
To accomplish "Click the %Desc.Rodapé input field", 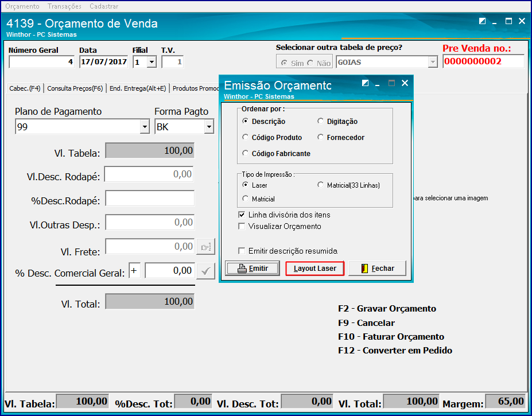I will (150, 198).
